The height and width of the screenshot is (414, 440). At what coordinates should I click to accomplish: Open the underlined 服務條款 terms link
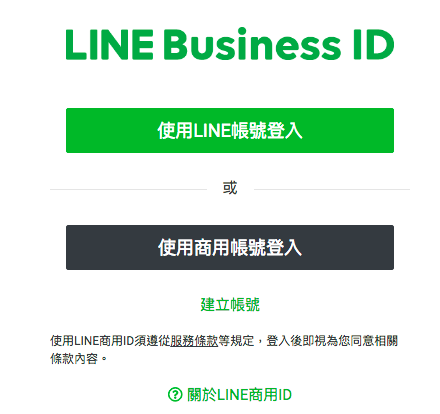(194, 341)
